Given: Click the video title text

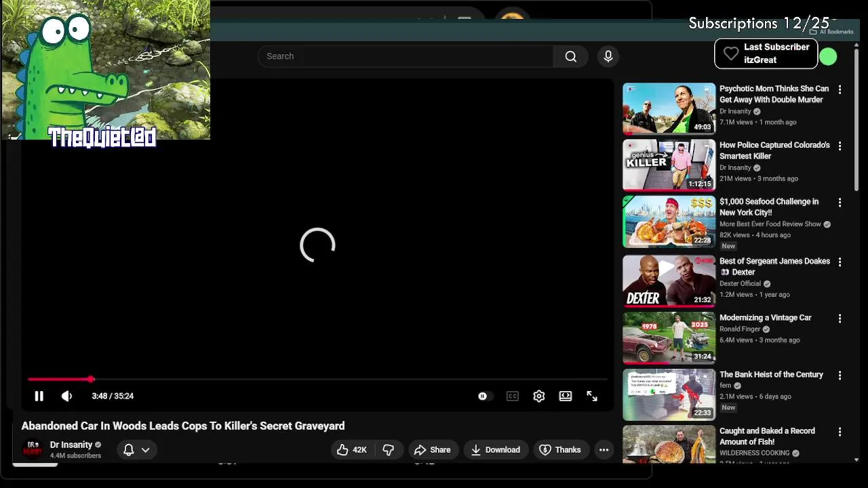Looking at the screenshot, I should coord(183,426).
